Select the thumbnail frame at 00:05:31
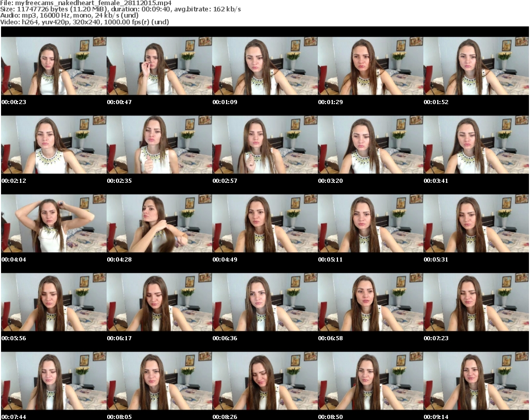 pyautogui.click(x=476, y=224)
